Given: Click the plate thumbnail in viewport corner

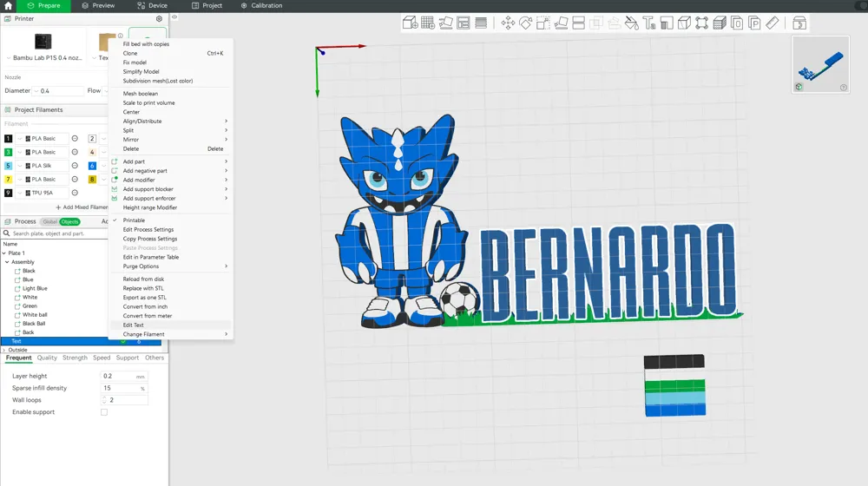Looking at the screenshot, I should click(820, 64).
